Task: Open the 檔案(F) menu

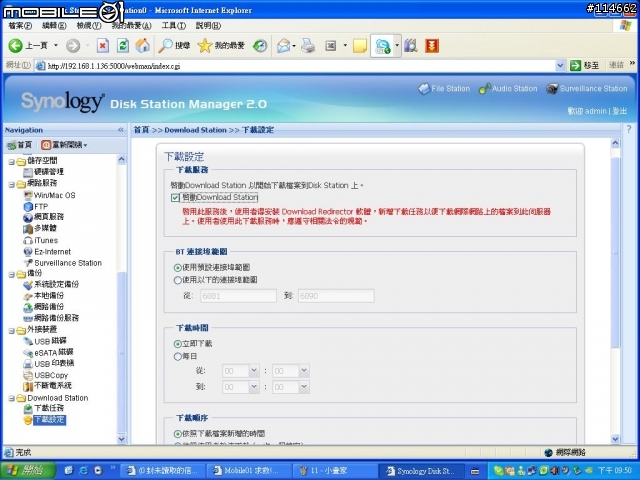Action: 20,26
